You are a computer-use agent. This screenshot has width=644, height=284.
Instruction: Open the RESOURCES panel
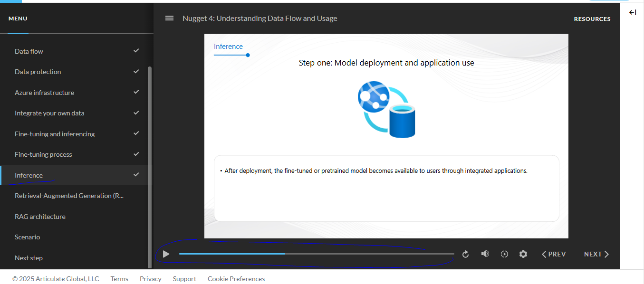[592, 19]
